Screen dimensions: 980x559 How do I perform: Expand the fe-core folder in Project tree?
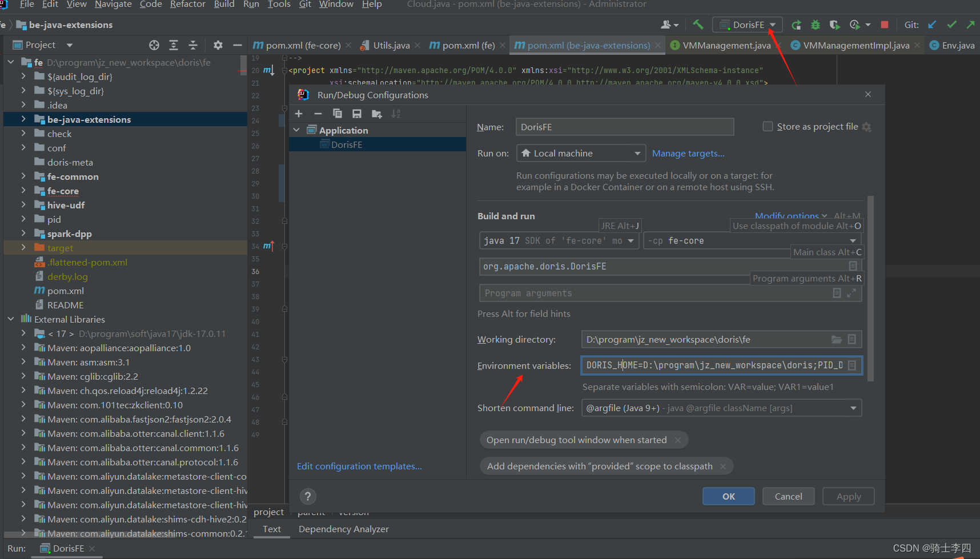coord(23,191)
